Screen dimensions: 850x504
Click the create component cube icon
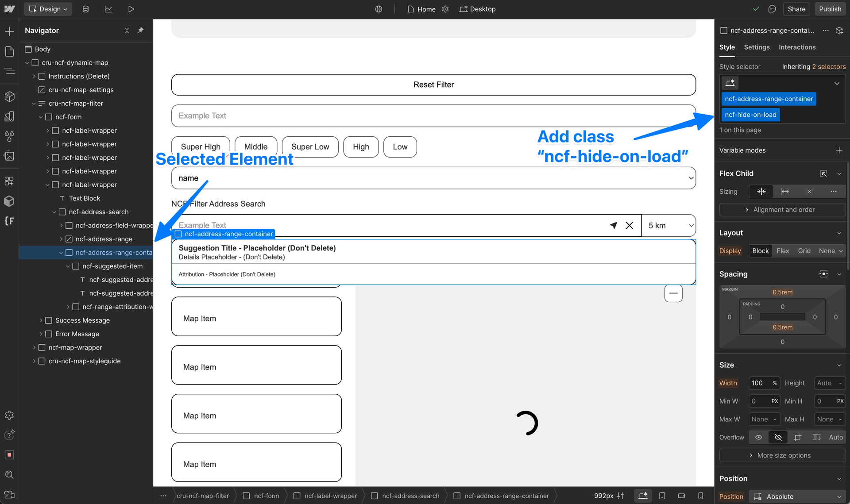point(839,31)
